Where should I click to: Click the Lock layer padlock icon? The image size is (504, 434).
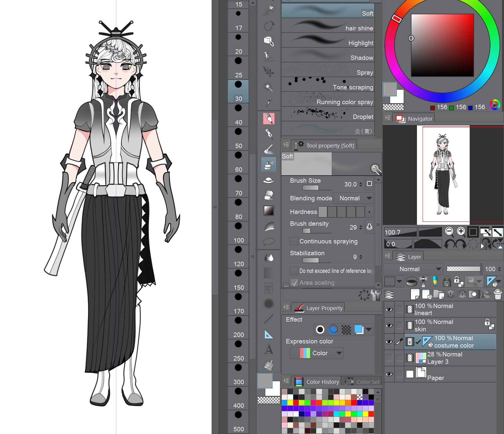tap(447, 281)
